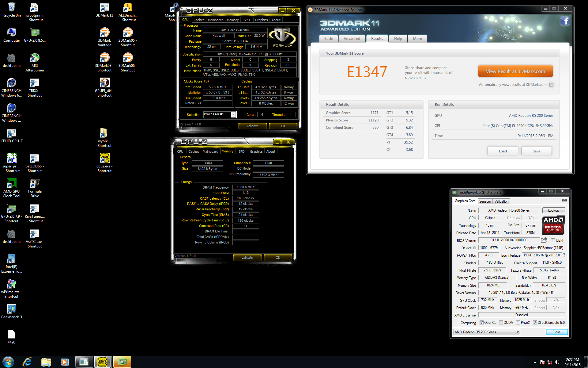The width and height of the screenshot is (588, 368).
Task: Enable automatically view results at 3DMark.com
Action: pyautogui.click(x=551, y=85)
